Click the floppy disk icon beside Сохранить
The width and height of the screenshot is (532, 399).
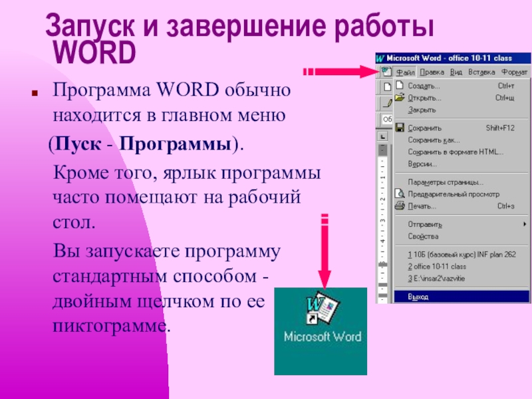400,128
